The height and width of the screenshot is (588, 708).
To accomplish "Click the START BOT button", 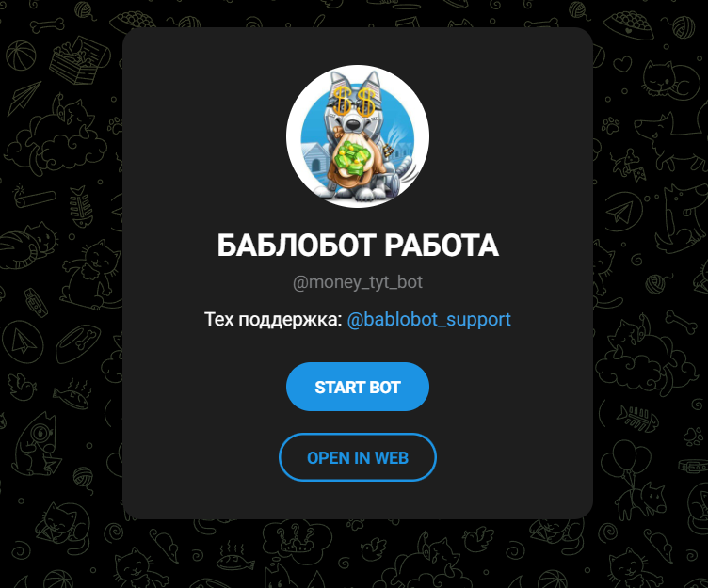I will (x=357, y=387).
